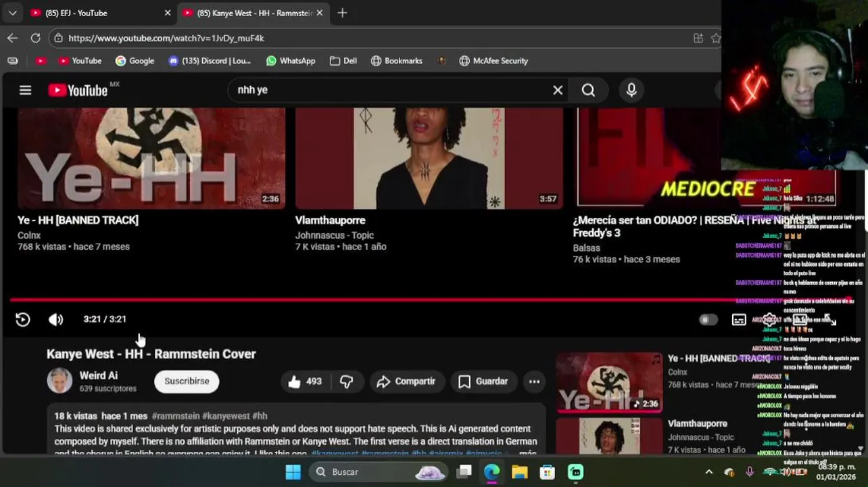This screenshot has height=487, width=868.
Task: Open Microsoft Edge from the taskbar
Action: [x=491, y=472]
